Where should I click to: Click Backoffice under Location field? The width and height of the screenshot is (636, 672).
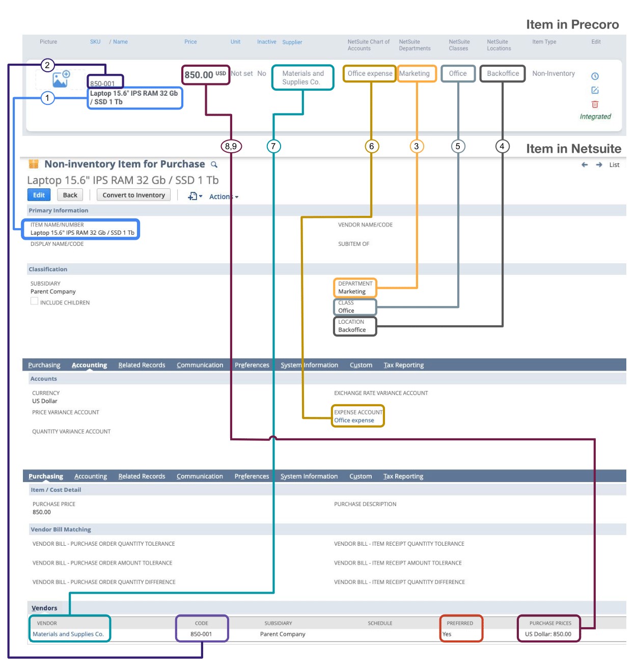coord(352,330)
